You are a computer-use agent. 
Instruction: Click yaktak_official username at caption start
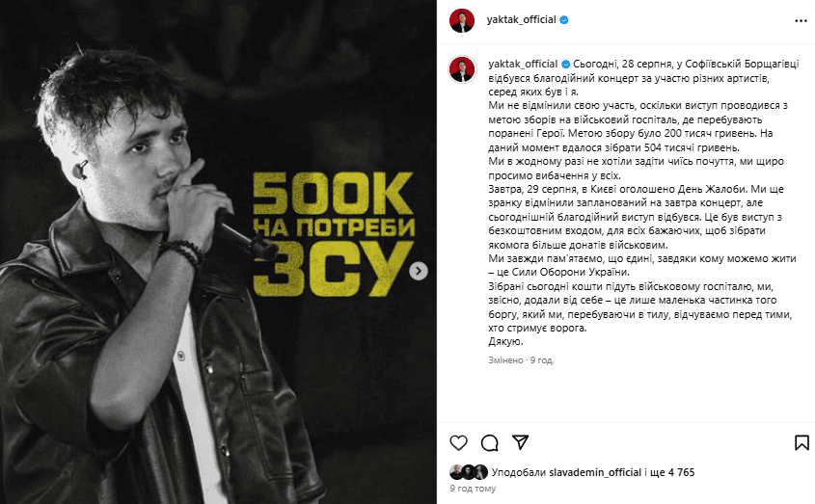[x=523, y=64]
